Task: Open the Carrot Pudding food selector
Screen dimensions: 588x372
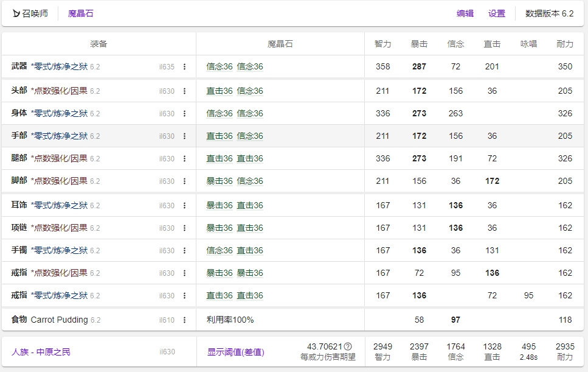Action: click(x=59, y=320)
